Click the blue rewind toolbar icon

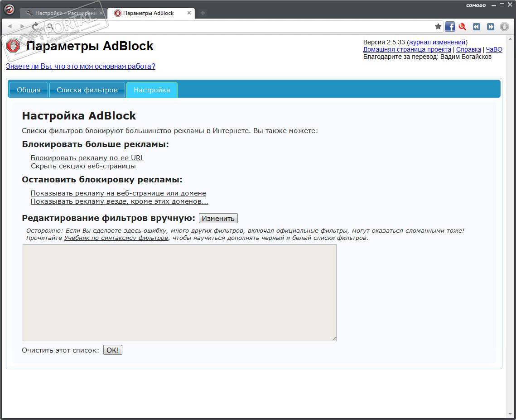(477, 27)
